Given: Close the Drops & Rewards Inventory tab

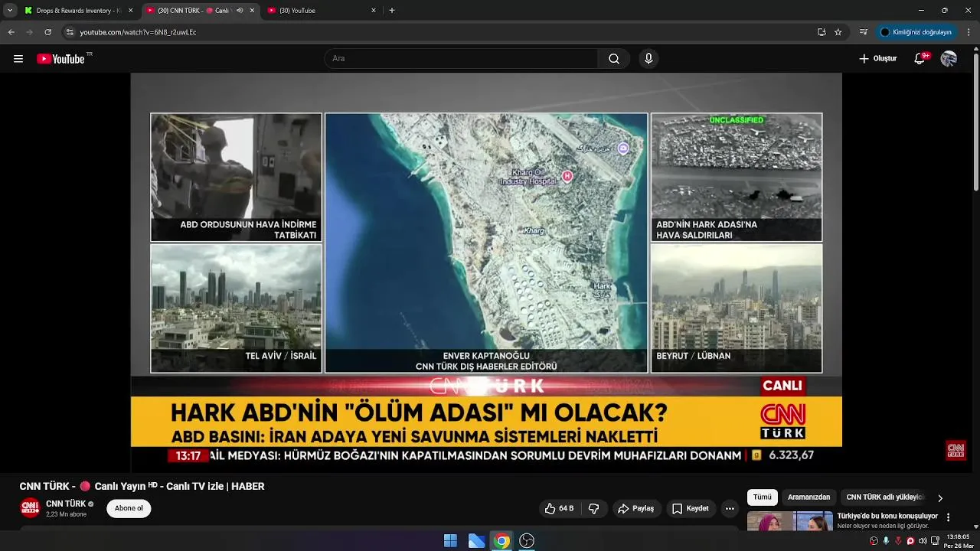Looking at the screenshot, I should 130,11.
